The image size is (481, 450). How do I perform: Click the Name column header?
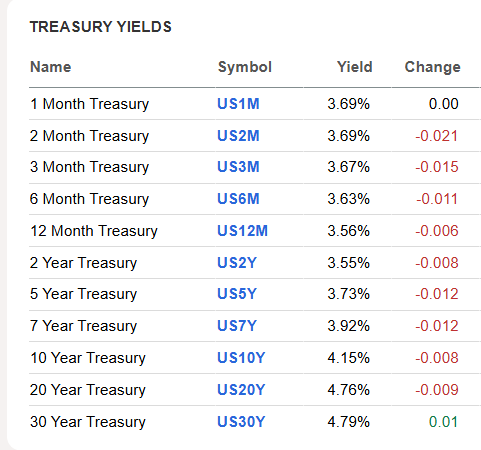[x=51, y=67]
